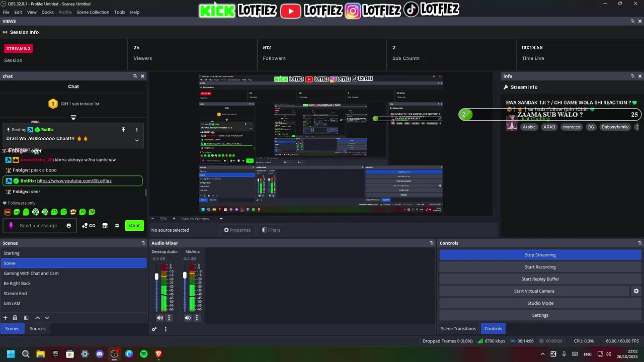644x362 pixels.
Task: Open Desktop Audio three-dot options
Action: tap(169, 318)
